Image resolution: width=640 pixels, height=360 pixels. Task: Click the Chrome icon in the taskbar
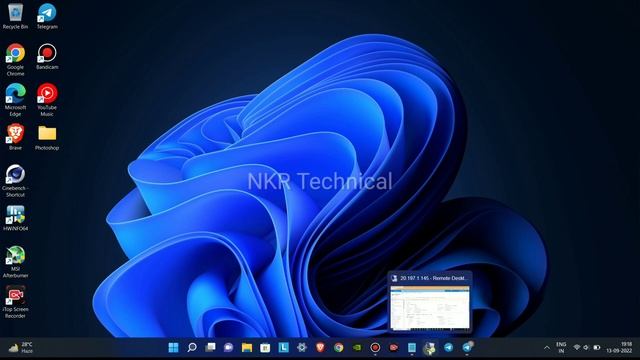[x=338, y=347]
